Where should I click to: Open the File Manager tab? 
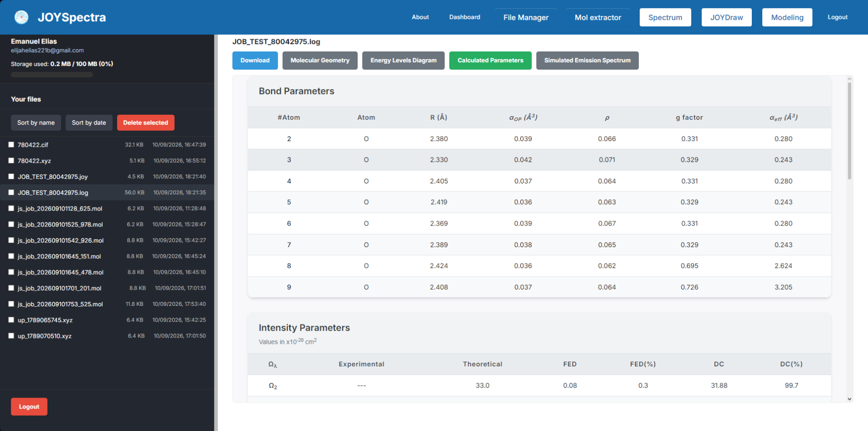point(526,17)
